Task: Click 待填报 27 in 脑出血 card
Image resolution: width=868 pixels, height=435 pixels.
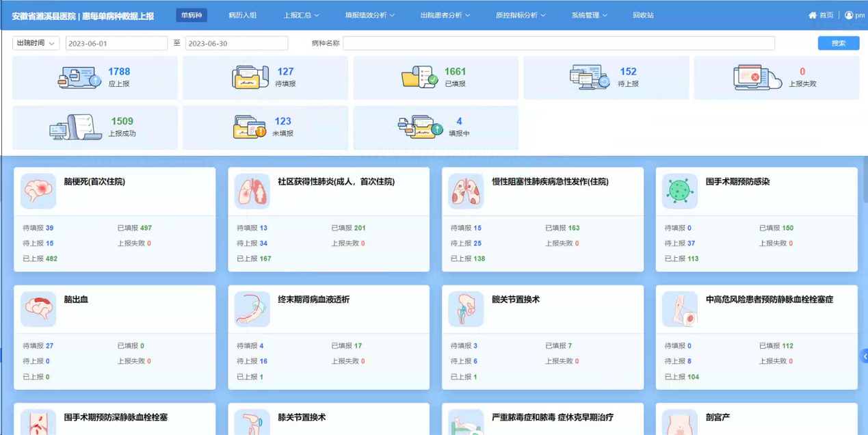Action: [x=38, y=345]
